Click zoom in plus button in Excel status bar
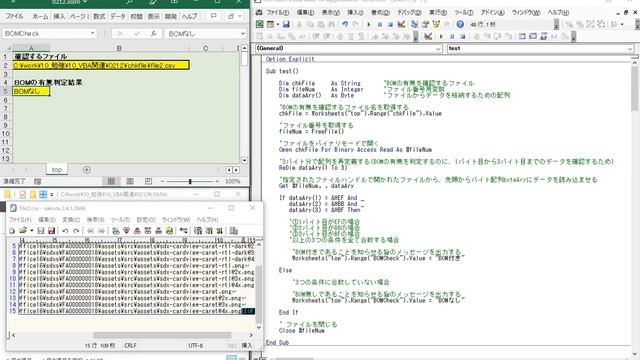This screenshot has height=360, width=640. (217, 181)
